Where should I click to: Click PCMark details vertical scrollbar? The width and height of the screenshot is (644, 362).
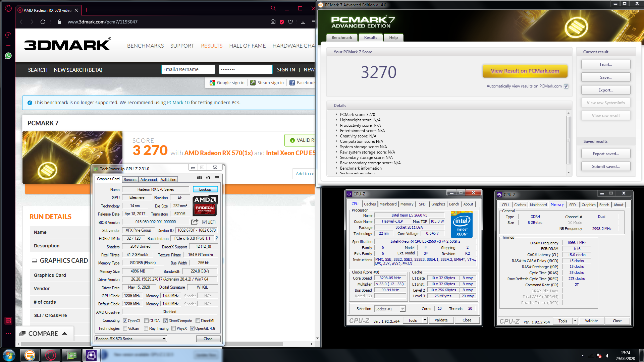pyautogui.click(x=568, y=141)
